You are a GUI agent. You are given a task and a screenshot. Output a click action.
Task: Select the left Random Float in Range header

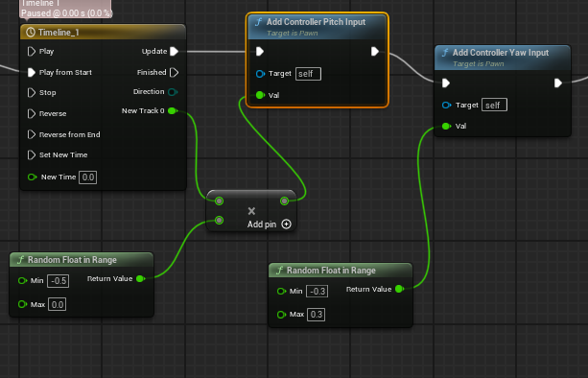click(x=82, y=259)
